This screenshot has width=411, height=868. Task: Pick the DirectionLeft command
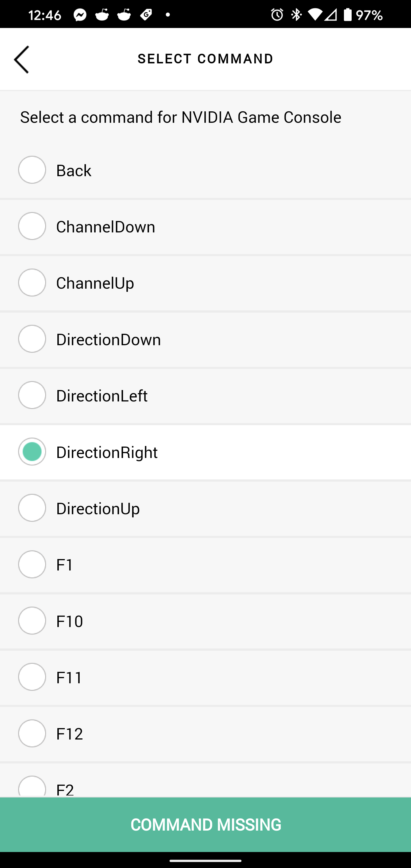(x=32, y=395)
